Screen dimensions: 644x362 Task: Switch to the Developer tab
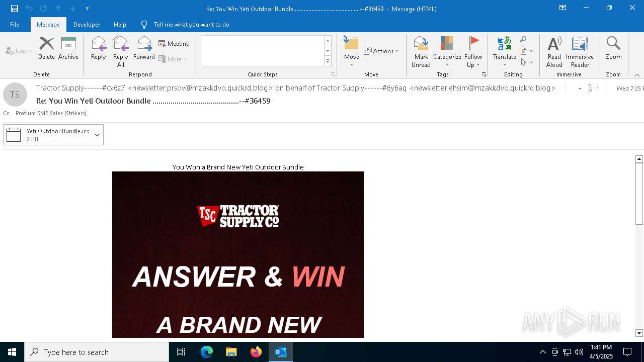87,25
